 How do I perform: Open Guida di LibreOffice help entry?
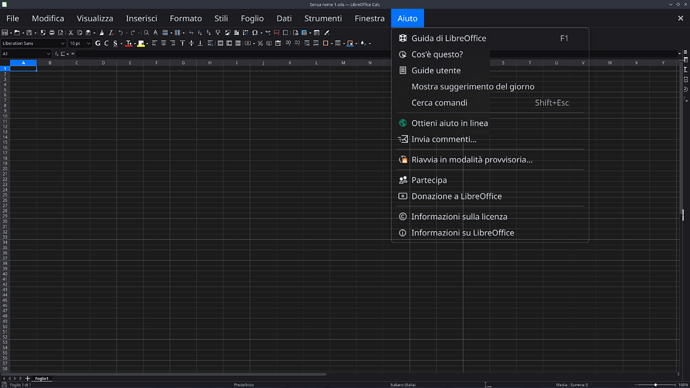pyautogui.click(x=489, y=38)
